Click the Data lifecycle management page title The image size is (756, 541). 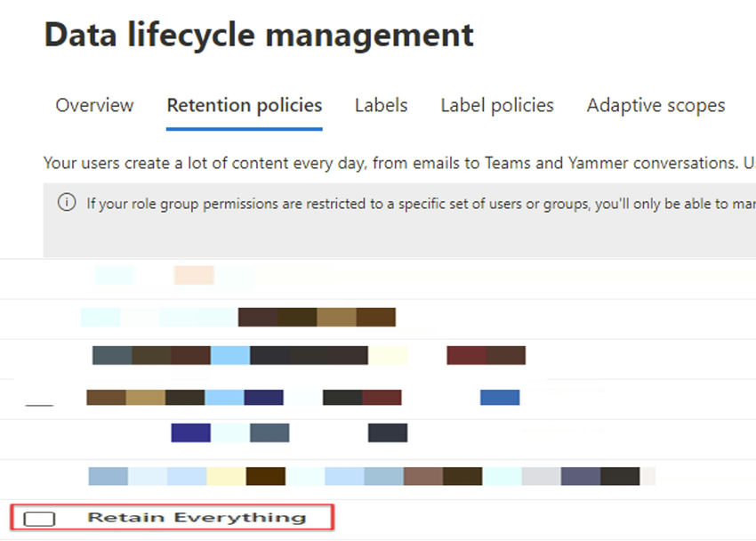pyautogui.click(x=259, y=36)
